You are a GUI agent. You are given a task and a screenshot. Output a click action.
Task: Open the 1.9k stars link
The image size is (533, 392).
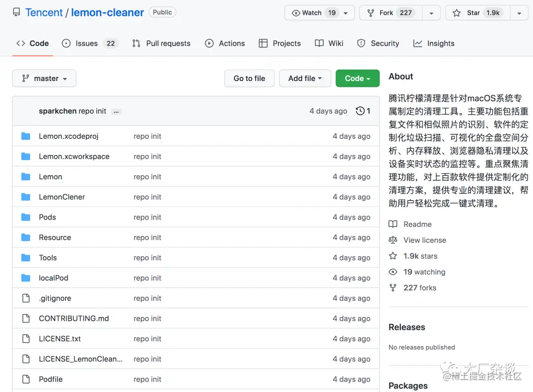point(420,256)
